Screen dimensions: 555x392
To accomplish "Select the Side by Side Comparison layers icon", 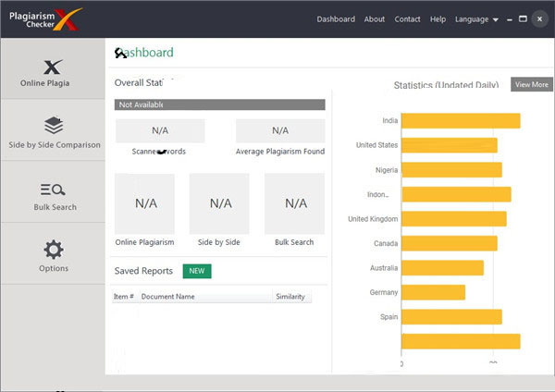I will (53, 126).
